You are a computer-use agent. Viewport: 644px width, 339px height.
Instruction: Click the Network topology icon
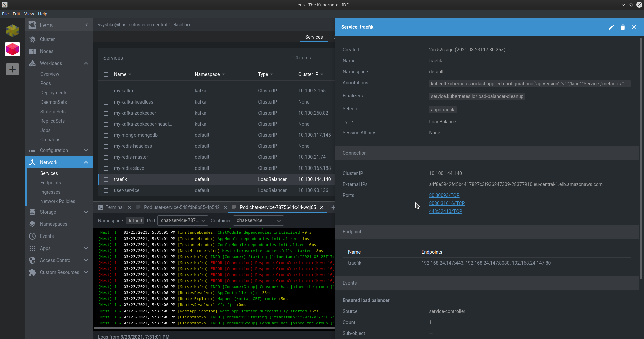coord(32,162)
